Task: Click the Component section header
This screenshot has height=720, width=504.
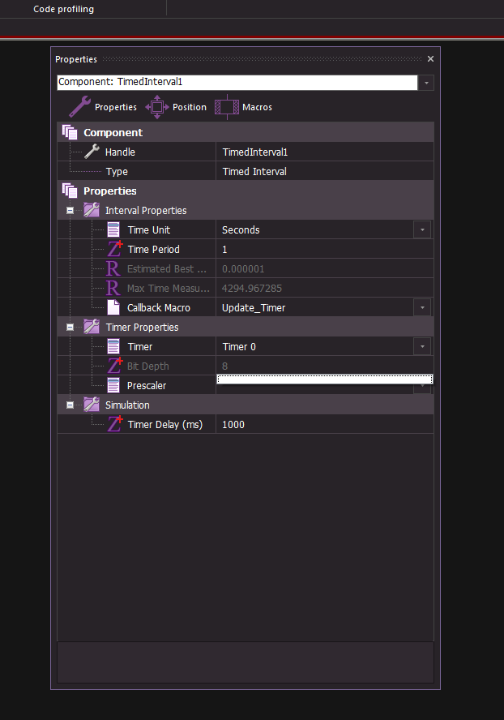Action: [246, 132]
